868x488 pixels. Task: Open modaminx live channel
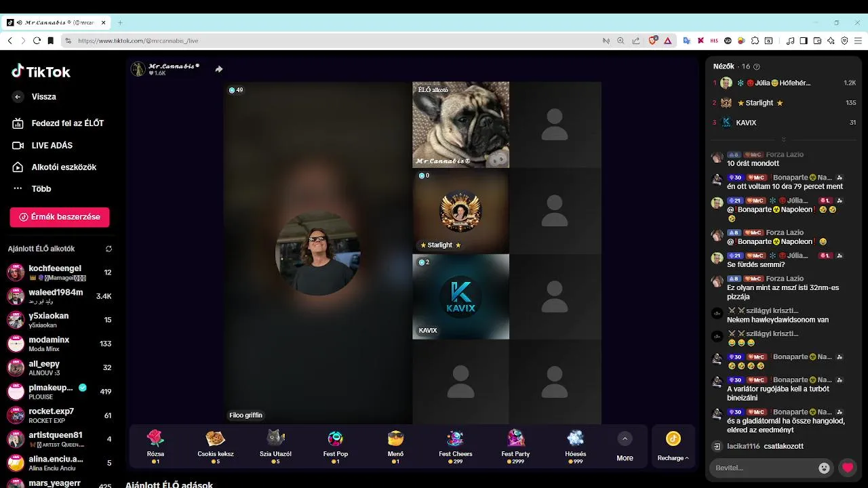pyautogui.click(x=60, y=344)
